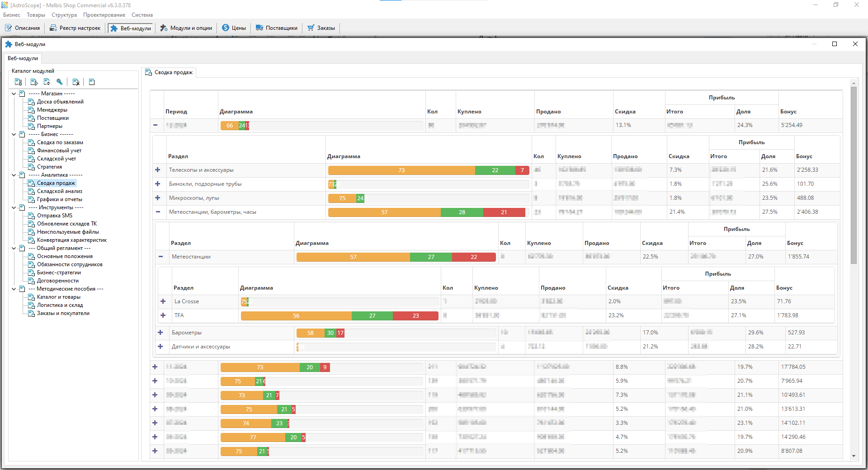Select Неиспользуемые файлы module
This screenshot has height=470, width=868.
[x=68, y=232]
